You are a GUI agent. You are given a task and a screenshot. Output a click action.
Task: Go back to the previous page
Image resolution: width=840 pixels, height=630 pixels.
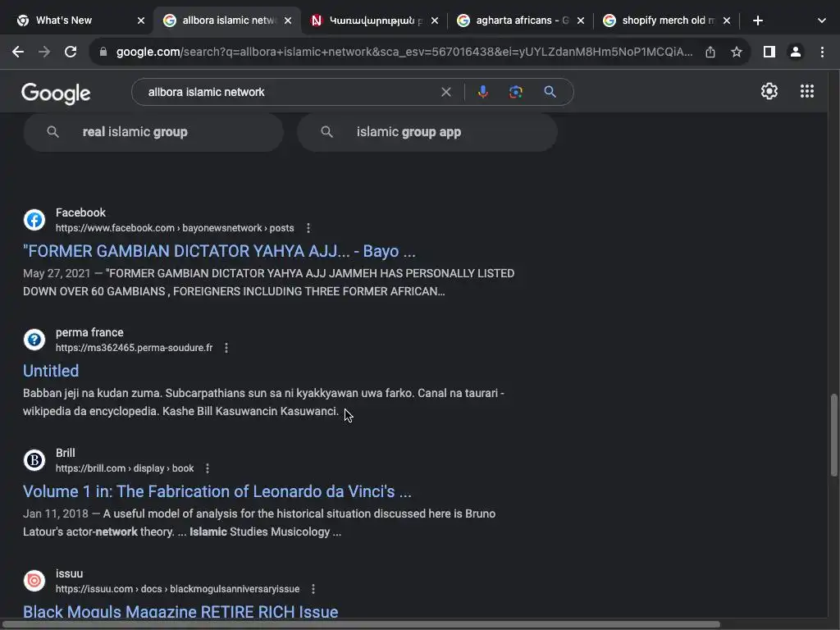pos(18,52)
